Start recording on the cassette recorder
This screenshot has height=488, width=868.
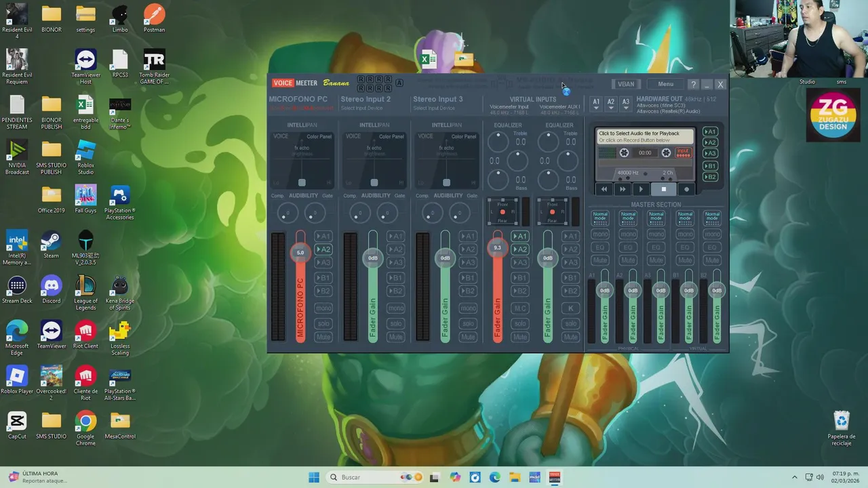tap(686, 189)
